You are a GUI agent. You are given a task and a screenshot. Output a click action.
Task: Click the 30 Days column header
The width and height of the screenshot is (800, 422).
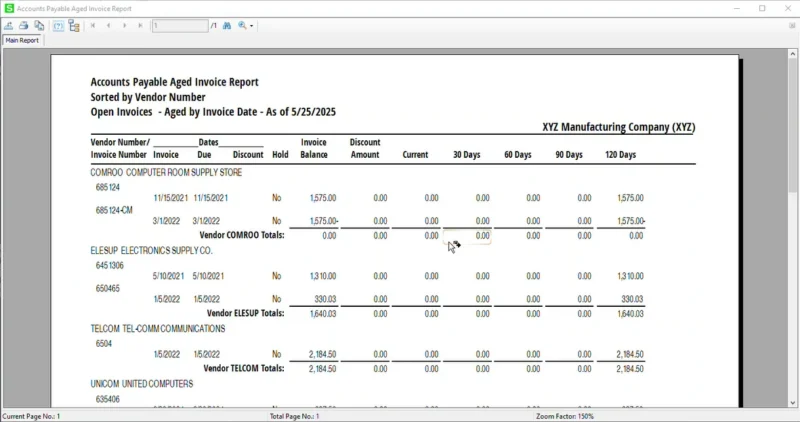pyautogui.click(x=467, y=155)
